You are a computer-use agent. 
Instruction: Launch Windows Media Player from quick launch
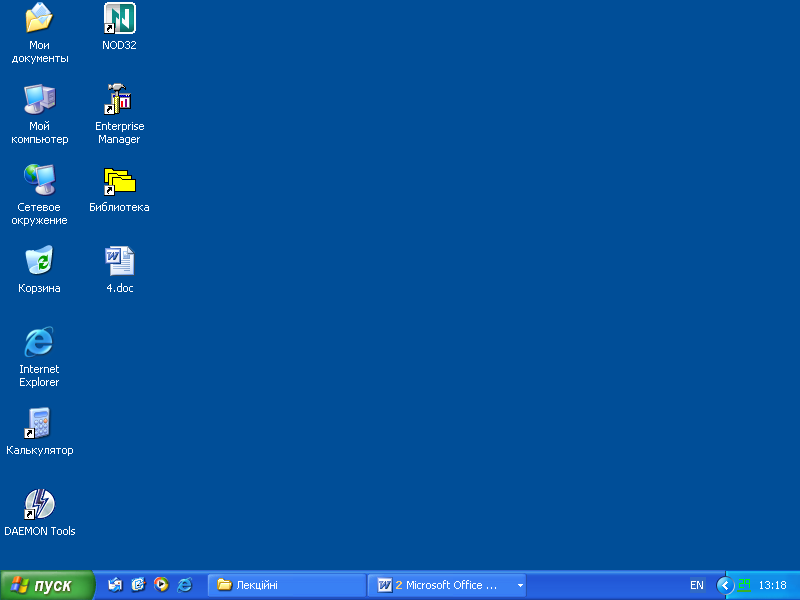[x=161, y=585]
